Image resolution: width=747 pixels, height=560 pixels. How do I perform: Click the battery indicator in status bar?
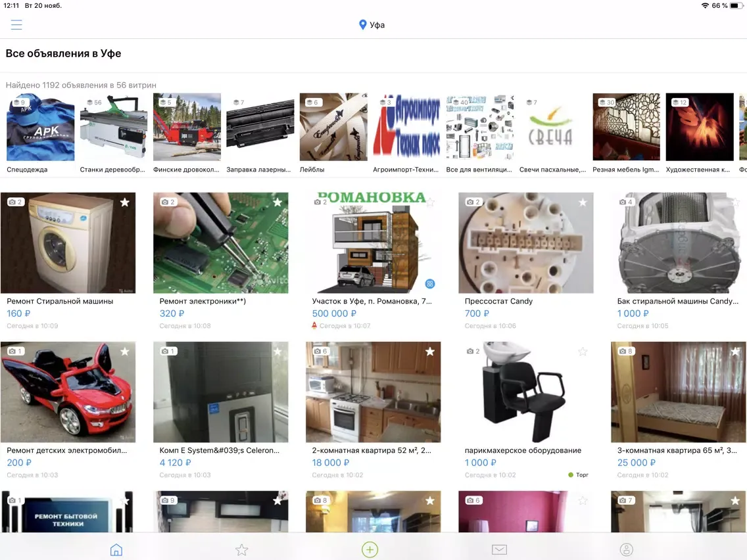pyautogui.click(x=736, y=6)
